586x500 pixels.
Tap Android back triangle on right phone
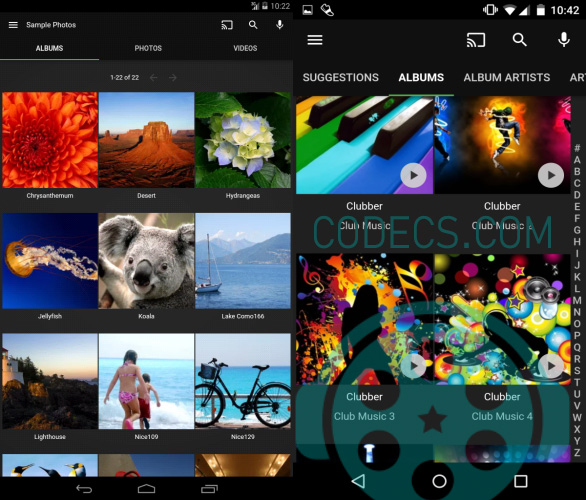coord(358,481)
